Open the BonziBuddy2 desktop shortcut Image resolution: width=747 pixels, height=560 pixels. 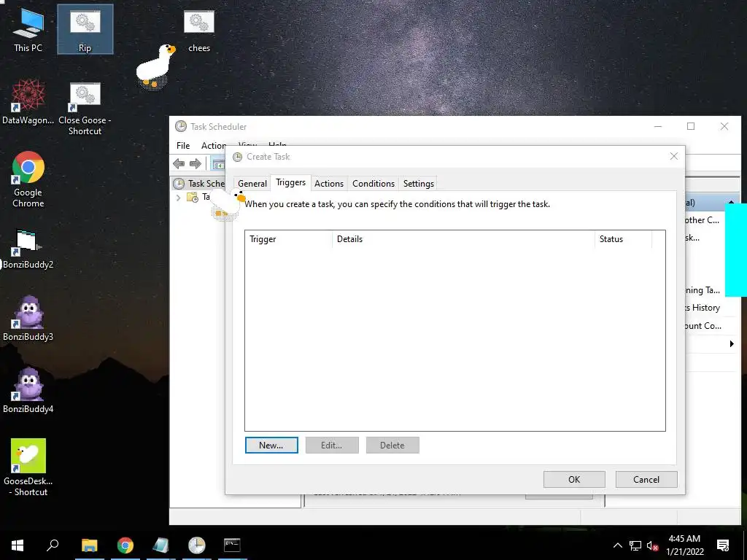click(x=28, y=249)
